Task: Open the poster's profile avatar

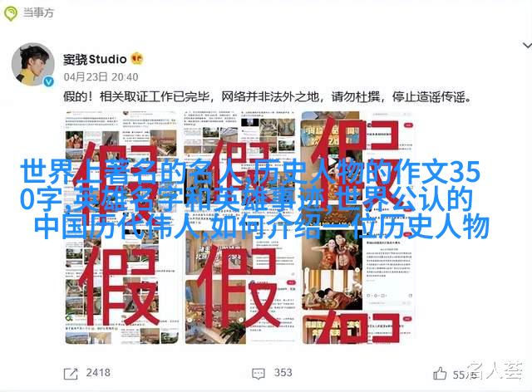Action: tap(33, 64)
